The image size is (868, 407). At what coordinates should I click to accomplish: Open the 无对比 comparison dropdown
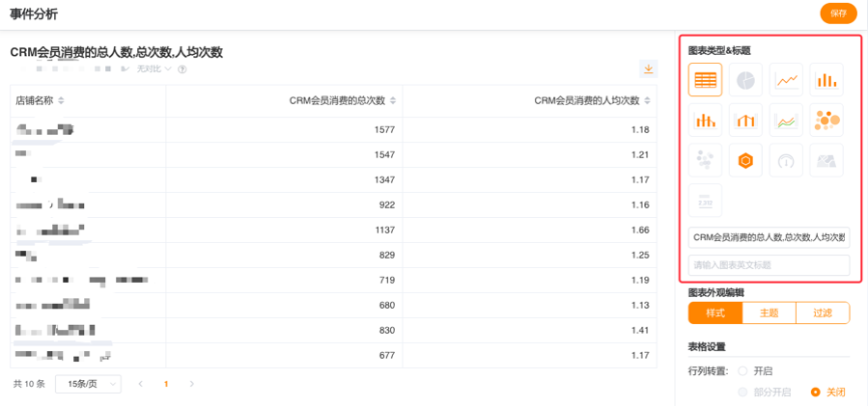click(154, 69)
